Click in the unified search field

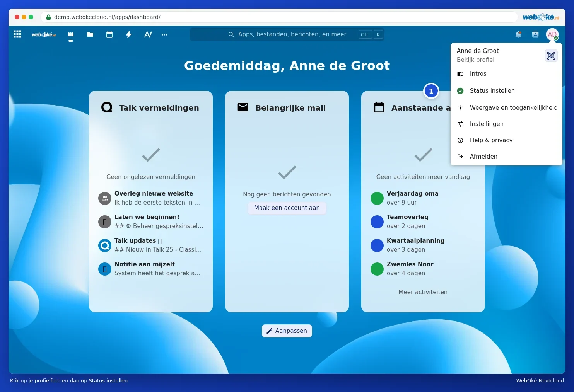click(287, 34)
